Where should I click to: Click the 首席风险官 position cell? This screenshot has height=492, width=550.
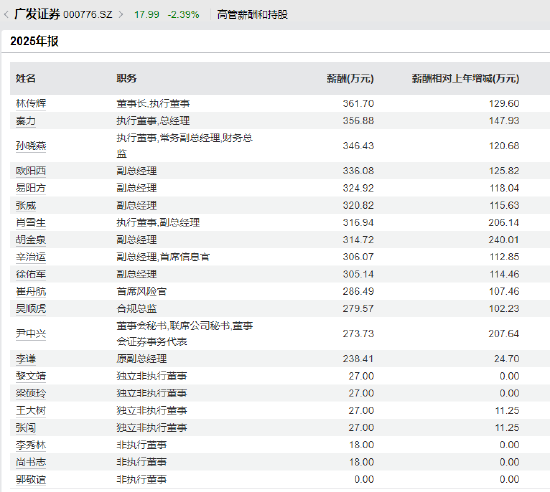click(142, 291)
